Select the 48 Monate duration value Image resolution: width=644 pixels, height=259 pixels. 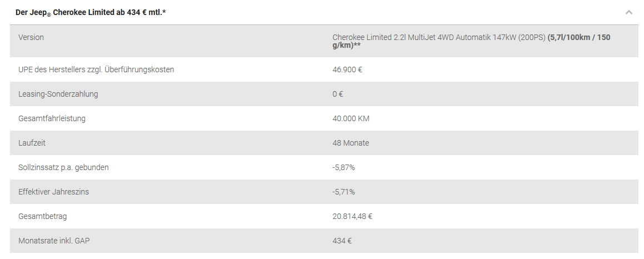tap(351, 143)
